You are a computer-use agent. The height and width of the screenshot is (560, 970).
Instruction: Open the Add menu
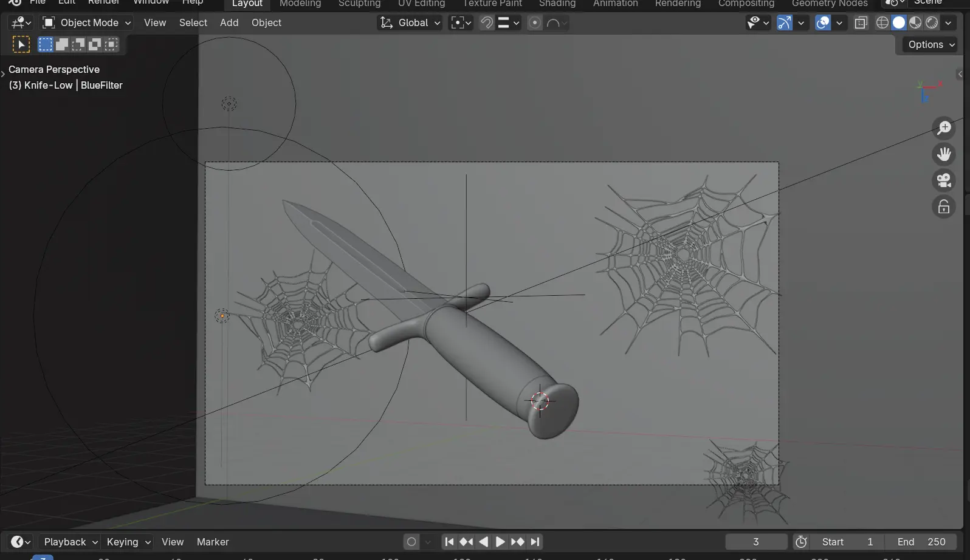click(x=229, y=22)
